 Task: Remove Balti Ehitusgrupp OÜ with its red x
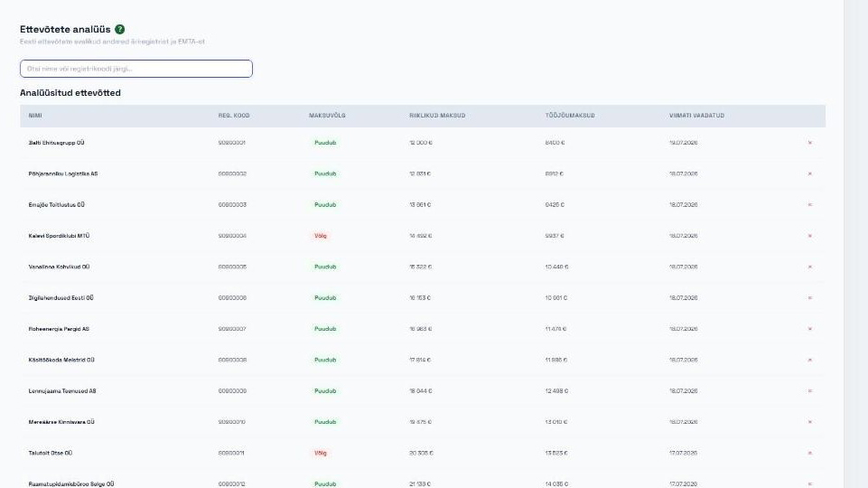pos(810,143)
